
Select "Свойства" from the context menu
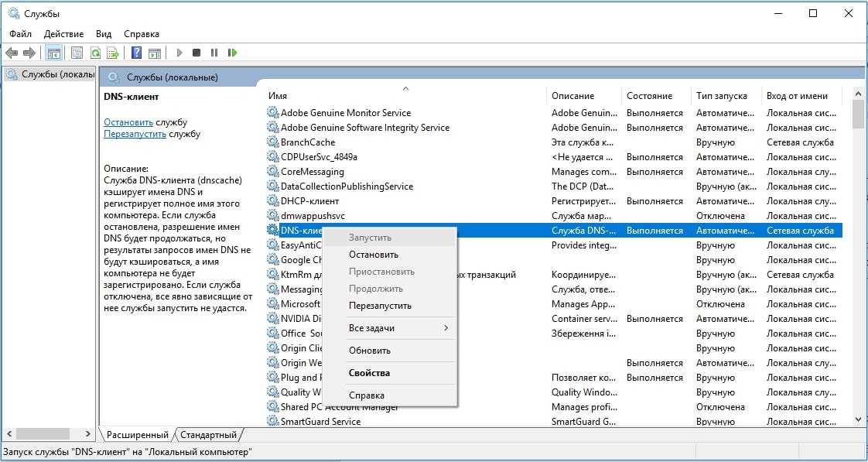pyautogui.click(x=369, y=373)
